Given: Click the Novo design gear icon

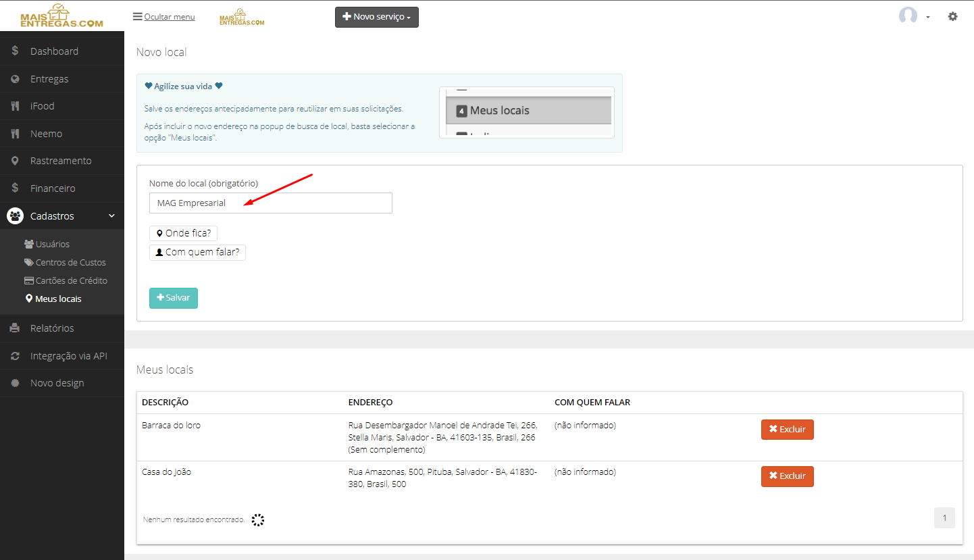Looking at the screenshot, I should pos(15,383).
